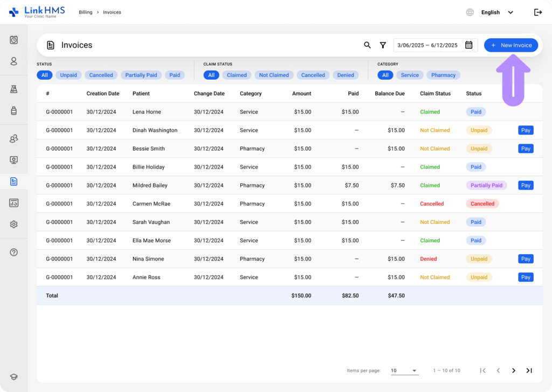Image resolution: width=552 pixels, height=392 pixels.
Task: Open the patients person sidebar icon
Action: pyautogui.click(x=13, y=61)
